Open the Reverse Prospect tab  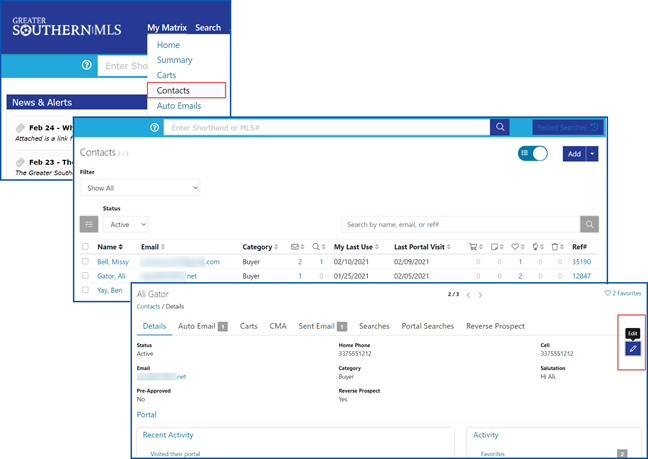click(496, 326)
